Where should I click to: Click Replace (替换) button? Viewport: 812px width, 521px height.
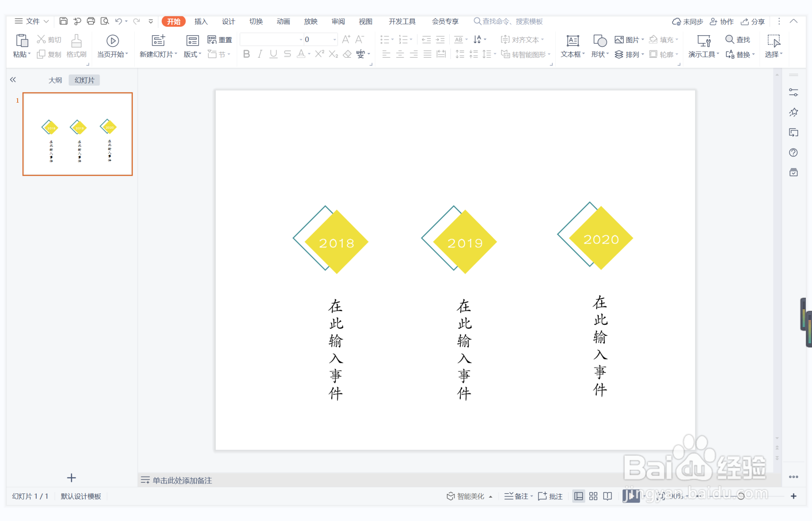[740, 54]
